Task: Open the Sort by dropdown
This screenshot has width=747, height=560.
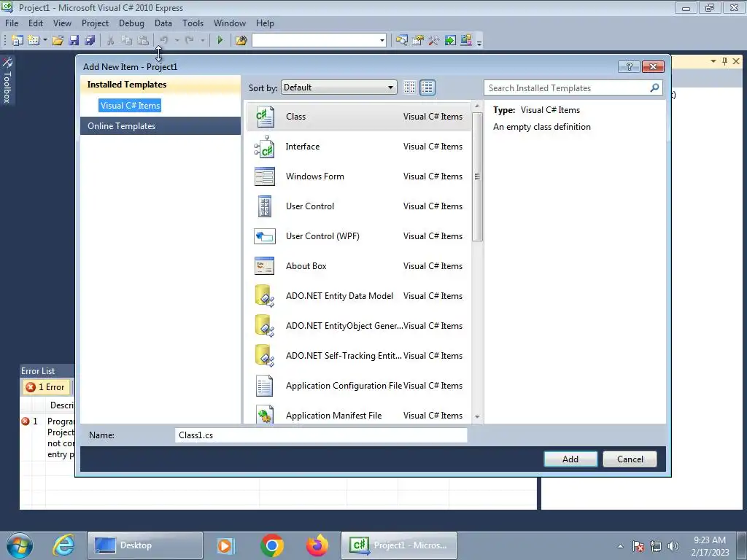Action: [338, 87]
